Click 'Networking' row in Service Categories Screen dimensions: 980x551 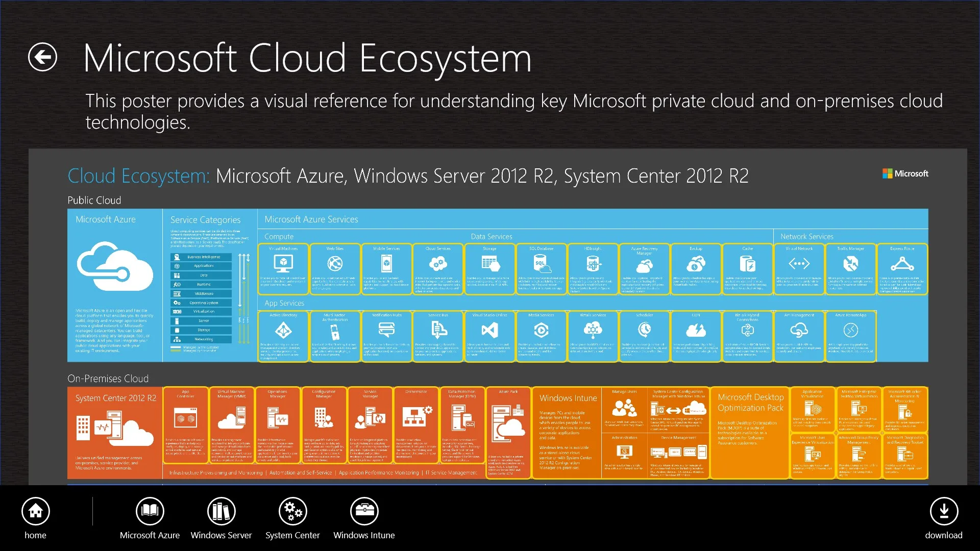(x=201, y=339)
